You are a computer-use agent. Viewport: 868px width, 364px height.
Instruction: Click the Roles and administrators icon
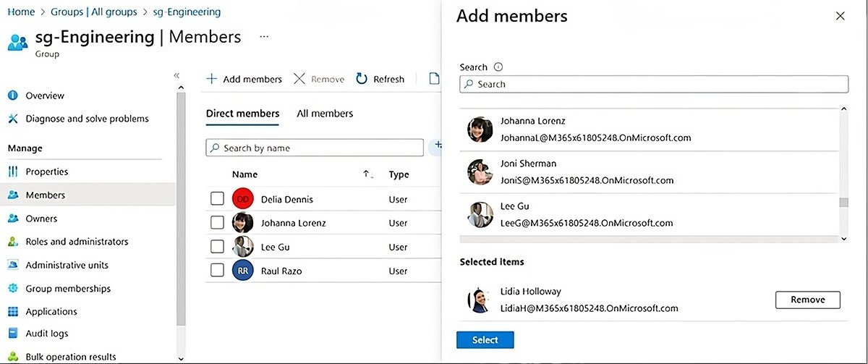[12, 242]
